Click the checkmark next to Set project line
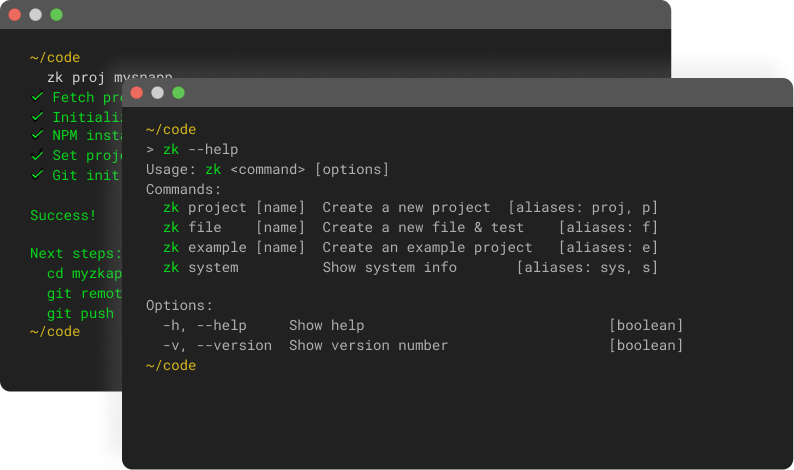 (37, 155)
